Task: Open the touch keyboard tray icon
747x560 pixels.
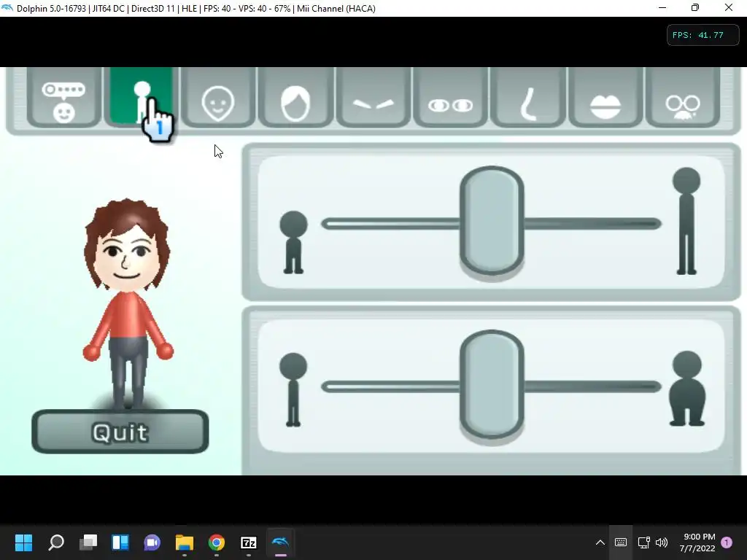Action: coord(621,542)
